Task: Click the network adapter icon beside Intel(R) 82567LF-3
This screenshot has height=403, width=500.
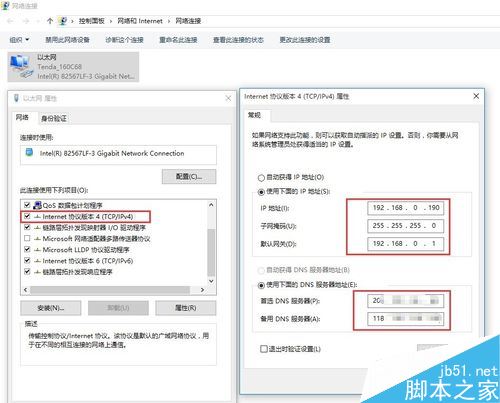Action: [x=29, y=153]
